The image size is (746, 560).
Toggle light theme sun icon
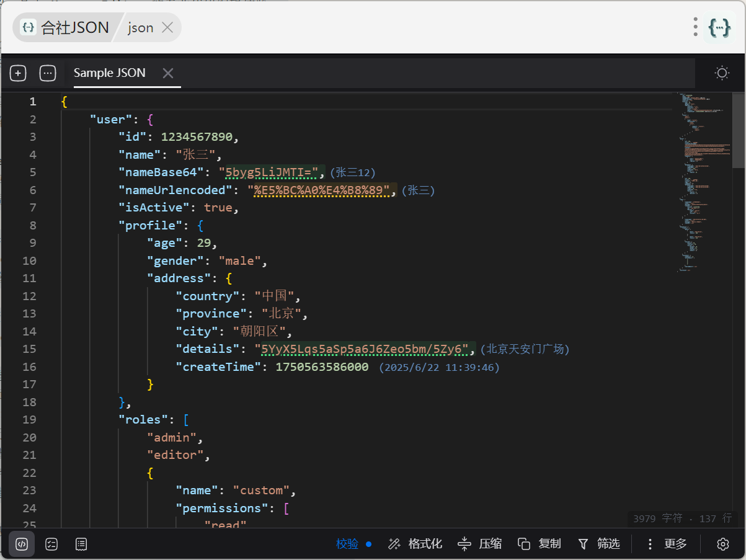tap(722, 73)
